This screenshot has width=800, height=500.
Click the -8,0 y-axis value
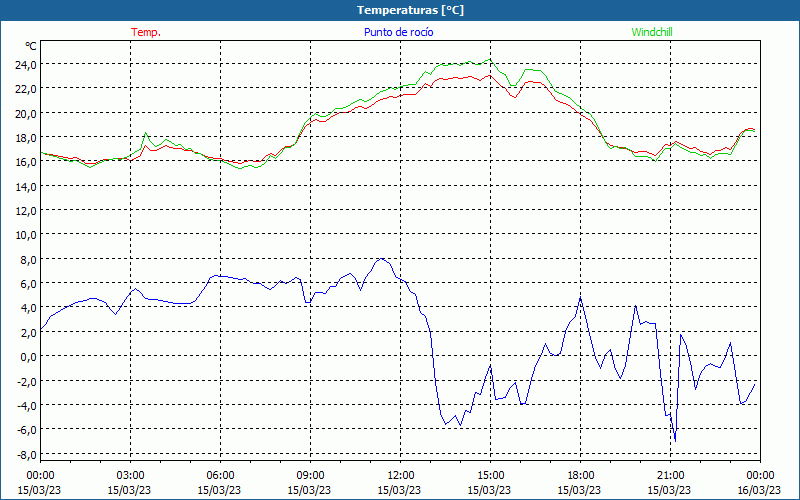pos(27,454)
